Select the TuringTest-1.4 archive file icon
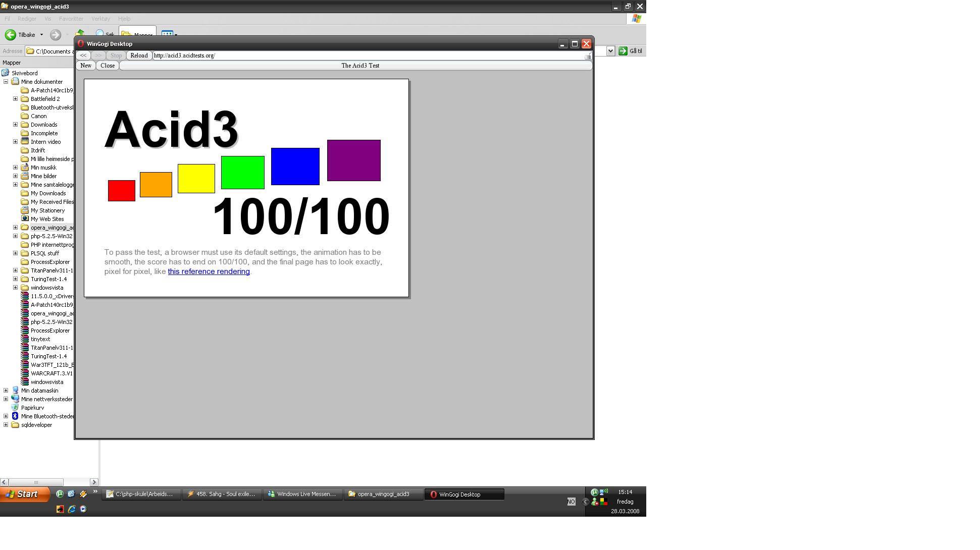The width and height of the screenshot is (980, 550). pyautogui.click(x=25, y=356)
